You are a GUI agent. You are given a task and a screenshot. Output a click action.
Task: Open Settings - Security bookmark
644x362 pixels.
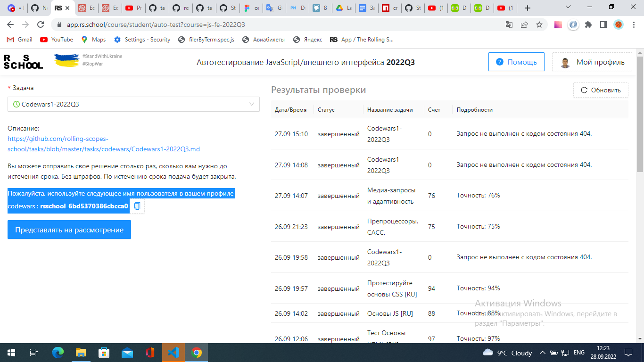[x=142, y=40]
